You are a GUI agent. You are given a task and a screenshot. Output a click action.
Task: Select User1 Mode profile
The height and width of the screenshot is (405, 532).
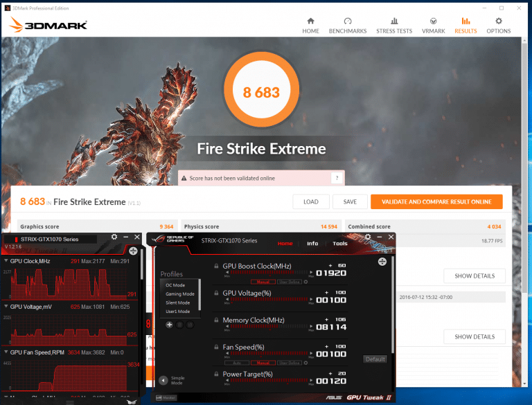pos(179,312)
